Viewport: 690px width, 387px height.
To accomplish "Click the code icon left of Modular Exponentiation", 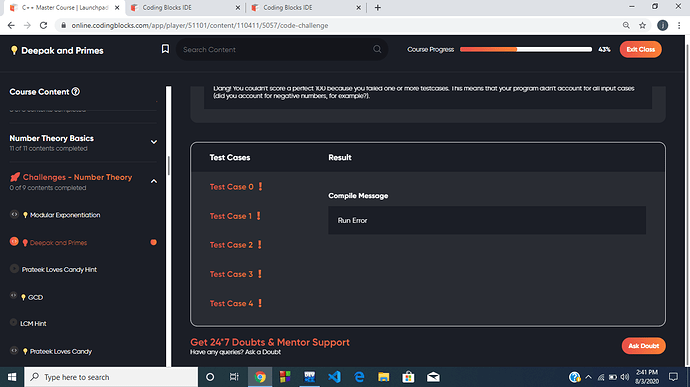I will click(x=14, y=214).
